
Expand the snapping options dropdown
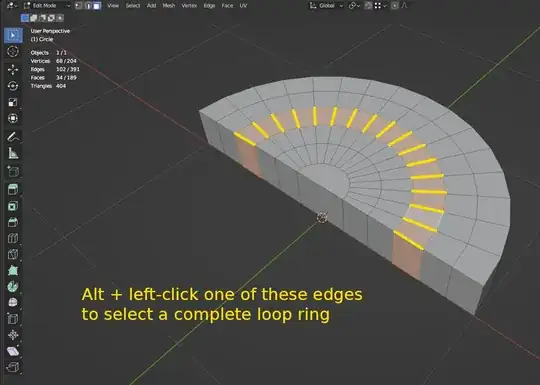380,6
